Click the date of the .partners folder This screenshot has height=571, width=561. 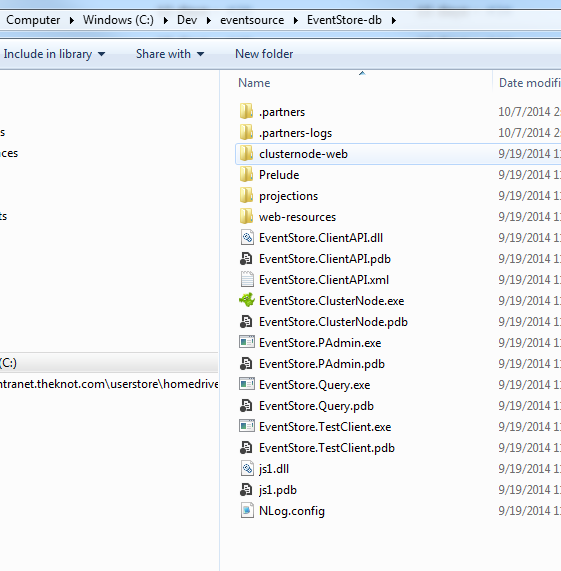point(529,111)
